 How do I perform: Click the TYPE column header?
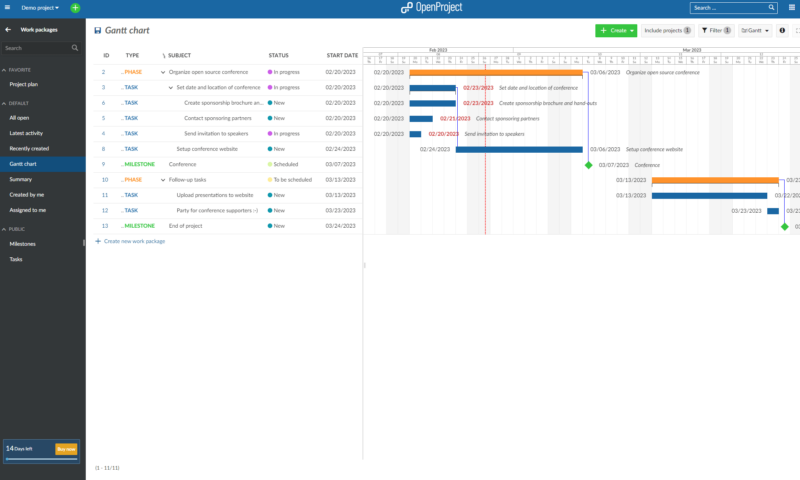point(132,56)
